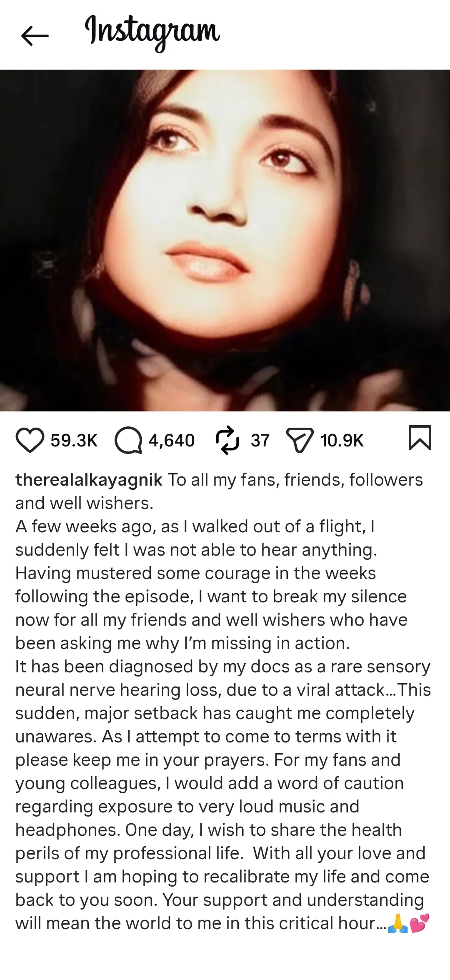Repost using the looping arrows icon

(227, 440)
